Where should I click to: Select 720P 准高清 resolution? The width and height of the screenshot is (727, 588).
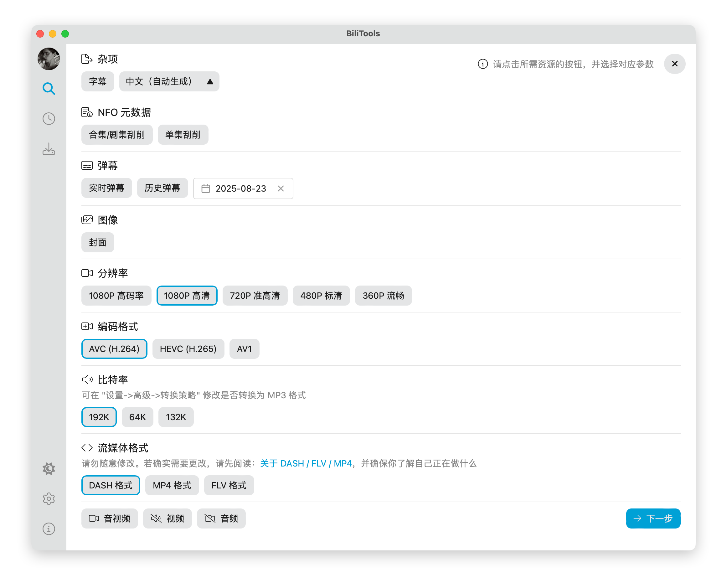(x=255, y=296)
